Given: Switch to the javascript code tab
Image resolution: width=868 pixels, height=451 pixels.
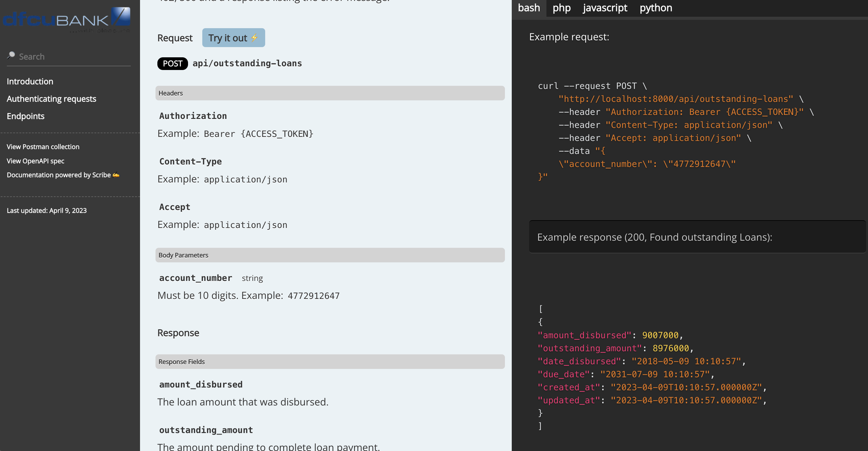Looking at the screenshot, I should tap(605, 8).
